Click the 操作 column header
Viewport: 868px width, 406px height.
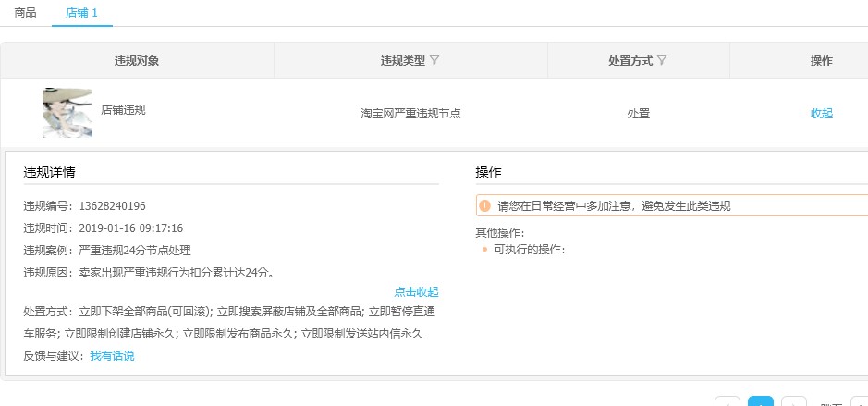coord(821,61)
